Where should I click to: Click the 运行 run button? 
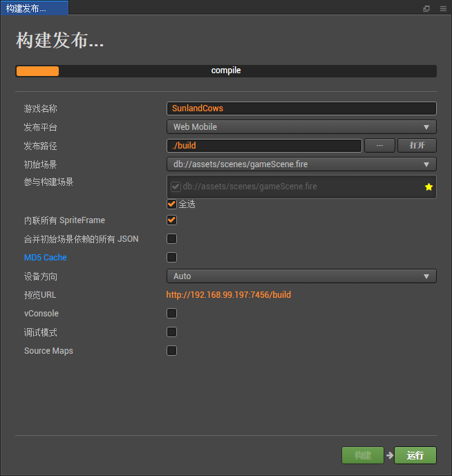pyautogui.click(x=415, y=455)
